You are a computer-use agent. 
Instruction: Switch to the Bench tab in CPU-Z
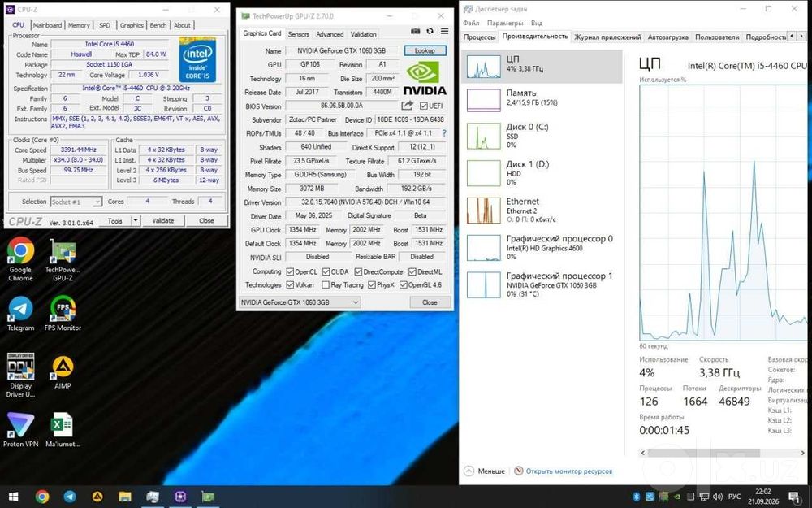pos(158,25)
